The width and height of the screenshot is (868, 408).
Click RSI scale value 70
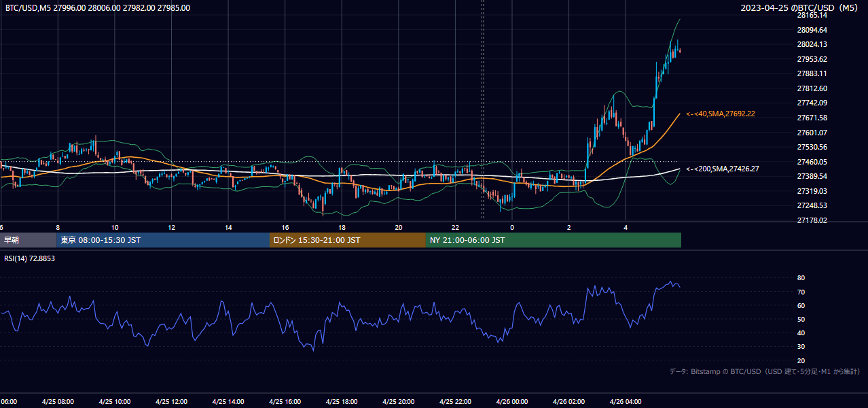click(801, 292)
